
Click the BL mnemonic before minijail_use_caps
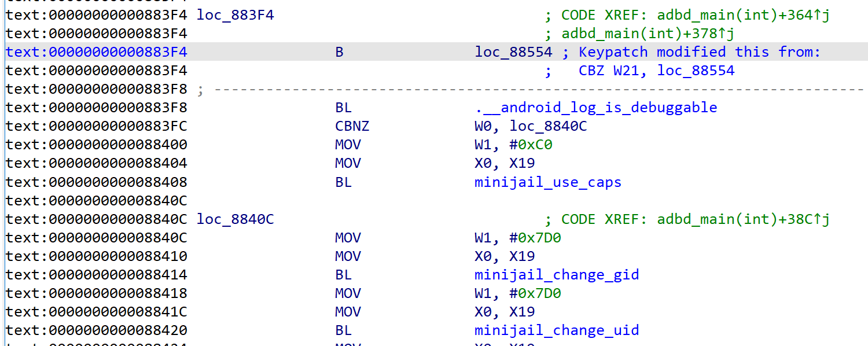pos(343,182)
